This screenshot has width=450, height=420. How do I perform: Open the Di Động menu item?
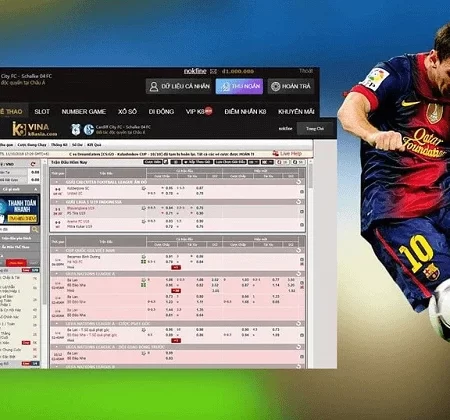[x=161, y=112]
